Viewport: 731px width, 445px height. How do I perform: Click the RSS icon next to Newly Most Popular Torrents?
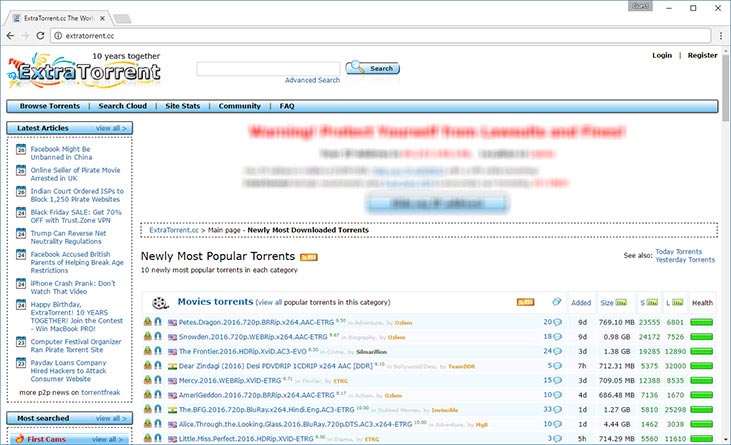tap(309, 257)
